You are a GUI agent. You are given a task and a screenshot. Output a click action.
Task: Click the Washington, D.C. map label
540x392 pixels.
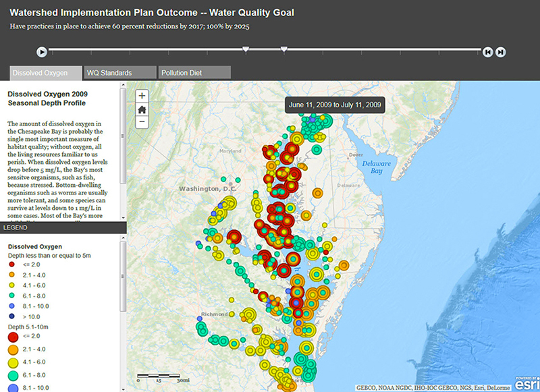[x=208, y=189]
